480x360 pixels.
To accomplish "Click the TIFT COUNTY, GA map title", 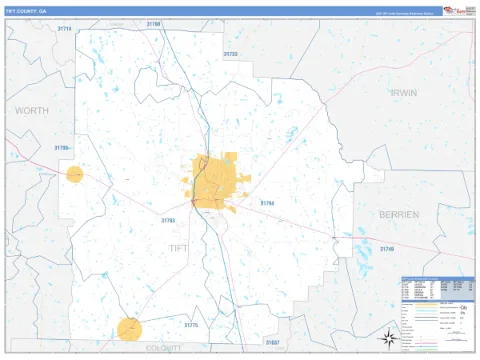I will pyautogui.click(x=26, y=11).
